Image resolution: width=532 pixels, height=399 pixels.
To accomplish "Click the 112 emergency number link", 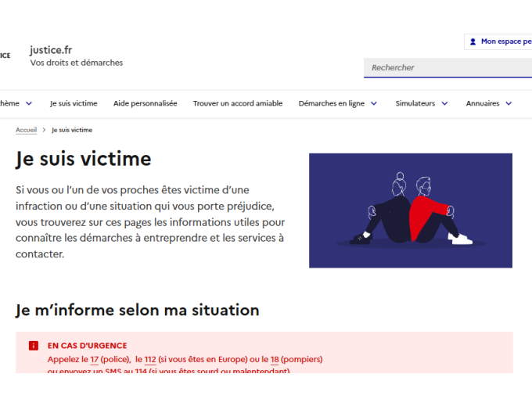I will point(150,359).
